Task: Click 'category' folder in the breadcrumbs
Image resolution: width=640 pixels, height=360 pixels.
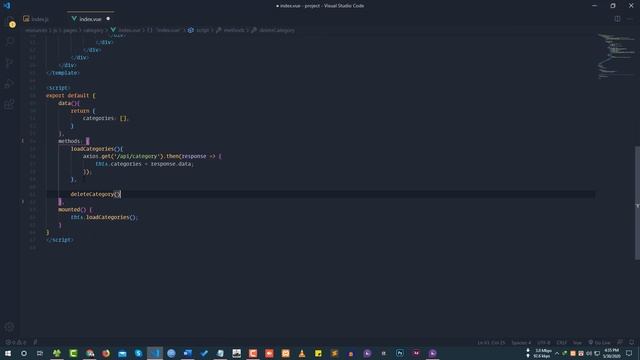Action: pyautogui.click(x=93, y=30)
